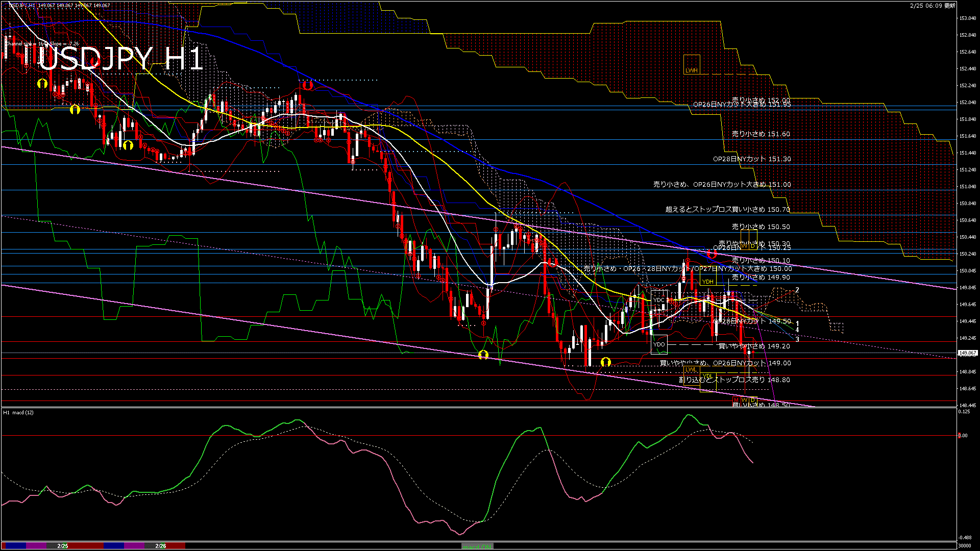This screenshot has height=551, width=980.
Task: Toggle the macd ON button
Action: 477,546
